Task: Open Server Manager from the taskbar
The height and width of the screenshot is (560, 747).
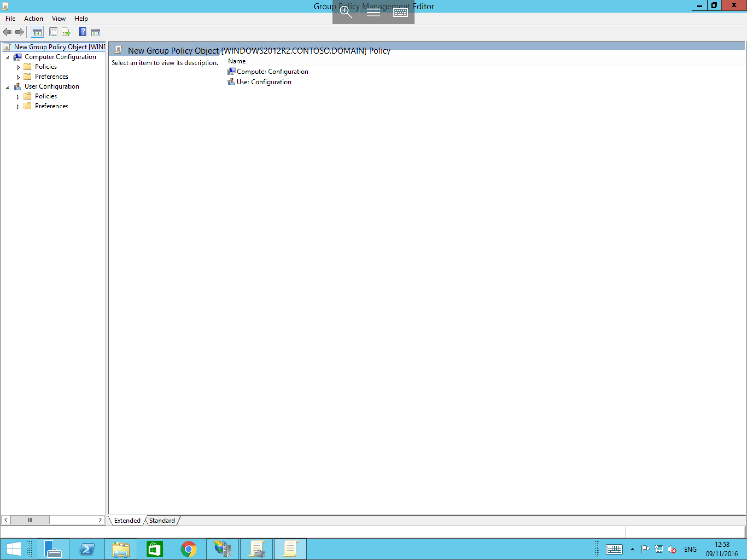Action: 53,549
